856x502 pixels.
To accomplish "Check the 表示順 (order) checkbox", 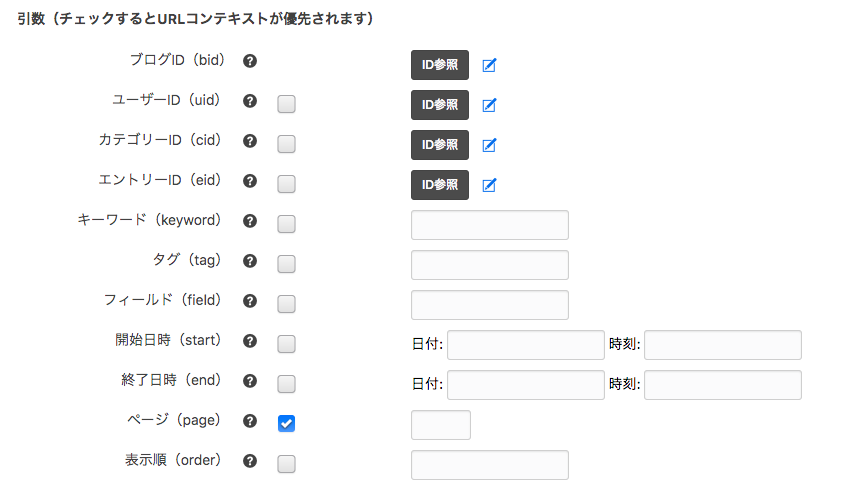I will pyautogui.click(x=286, y=464).
